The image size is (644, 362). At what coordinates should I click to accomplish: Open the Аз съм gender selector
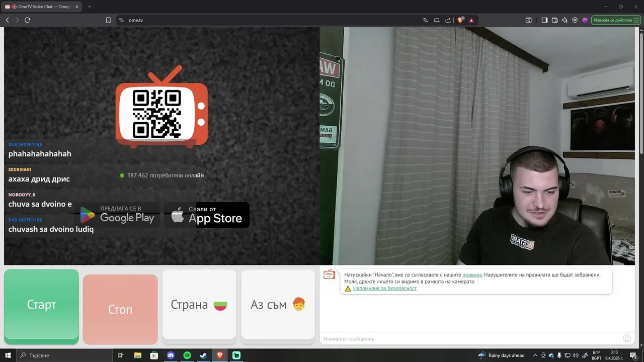[x=278, y=305]
